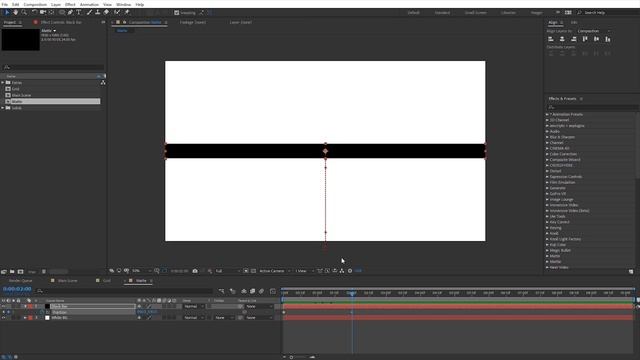Click the Align Horizontal Center icon
The image size is (640, 360).
coord(562,39)
